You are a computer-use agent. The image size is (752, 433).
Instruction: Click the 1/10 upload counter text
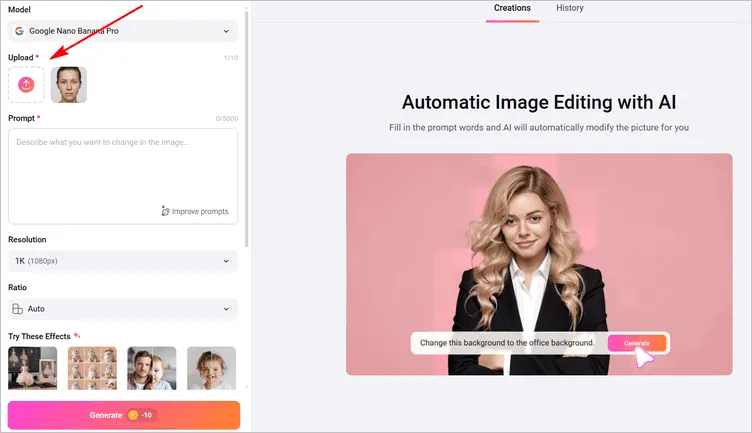point(231,58)
